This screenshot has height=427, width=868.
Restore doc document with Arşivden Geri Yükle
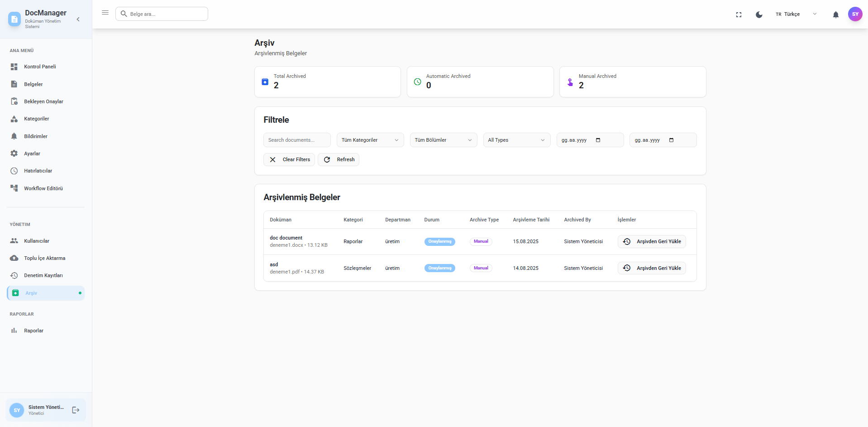tap(651, 241)
